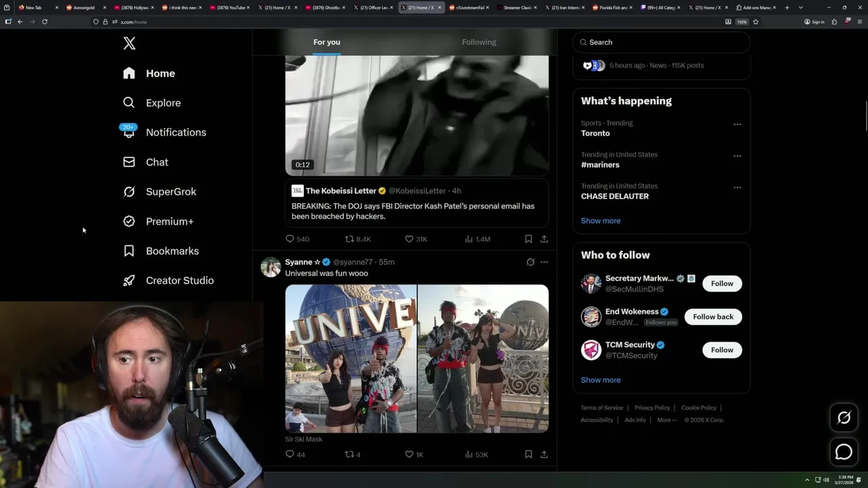Click the X search field
The image size is (868, 488).
point(661,42)
